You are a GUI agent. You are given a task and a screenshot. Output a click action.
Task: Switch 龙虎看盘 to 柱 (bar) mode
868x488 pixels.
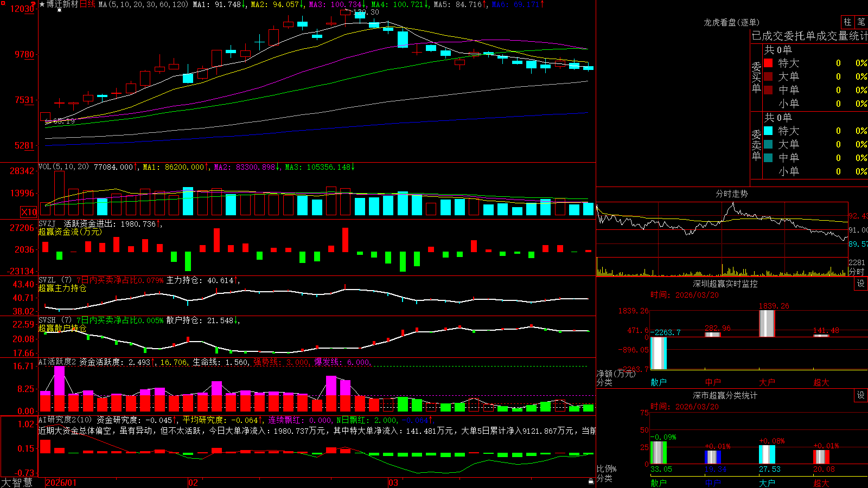click(847, 22)
